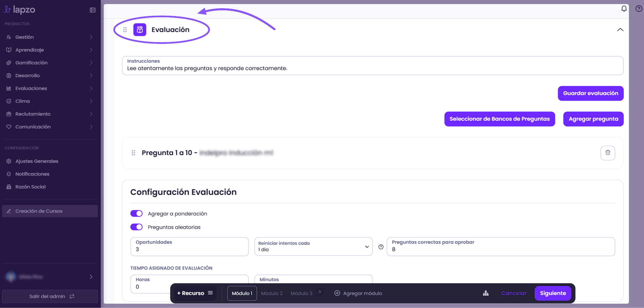Switch to Módulo 3 tab
644x308 pixels.
301,293
